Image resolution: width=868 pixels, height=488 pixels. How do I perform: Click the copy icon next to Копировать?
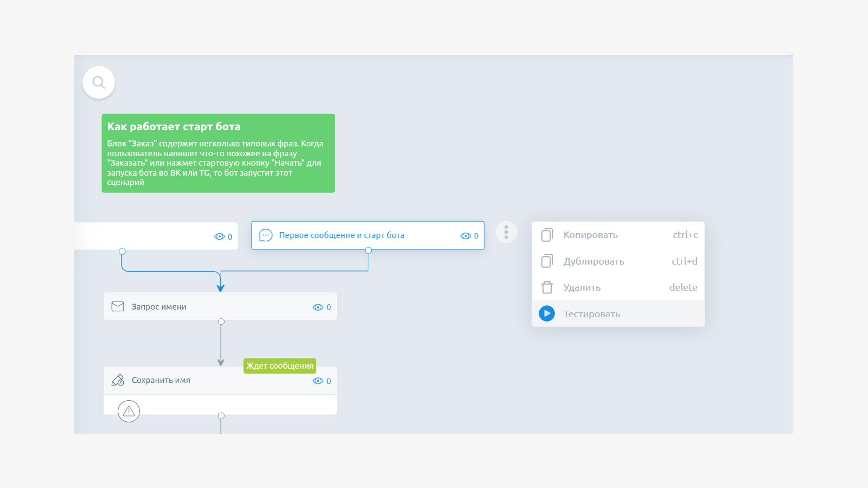click(547, 235)
